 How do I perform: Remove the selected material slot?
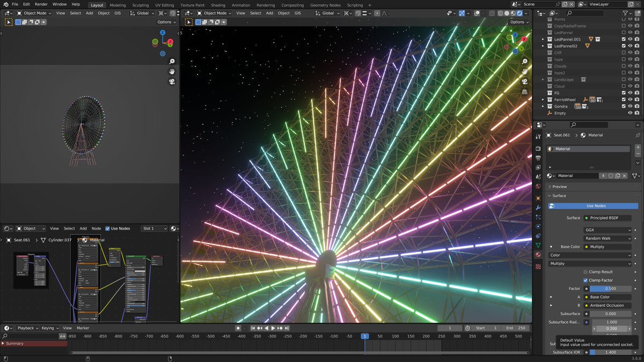638,154
